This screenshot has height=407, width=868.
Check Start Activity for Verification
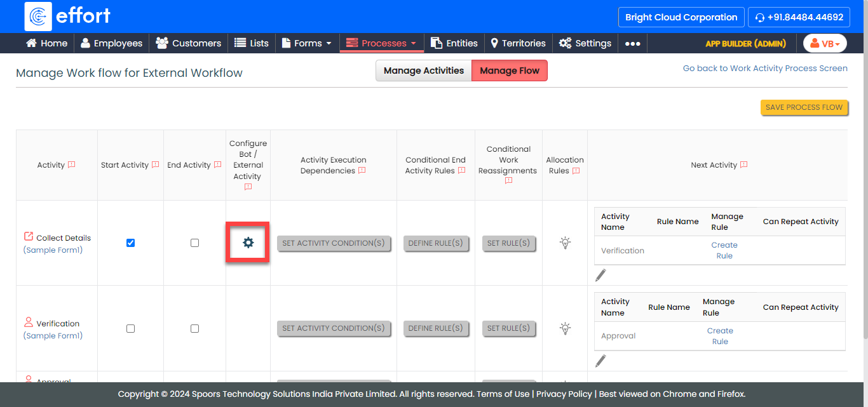tap(130, 328)
